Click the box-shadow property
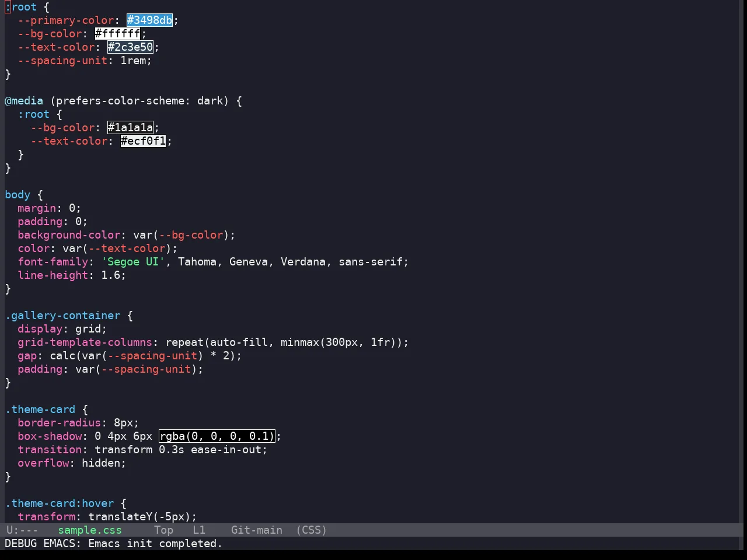The image size is (747, 560). 50,436
